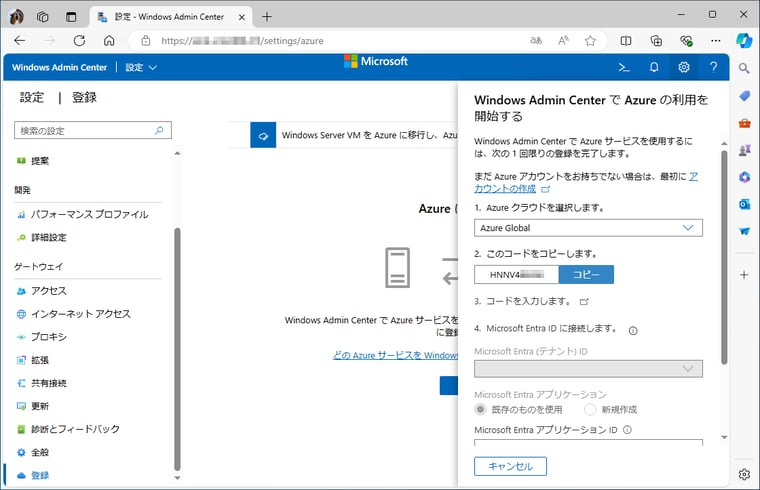
Task: Open tab actions menu icon
Action: [x=71, y=17]
